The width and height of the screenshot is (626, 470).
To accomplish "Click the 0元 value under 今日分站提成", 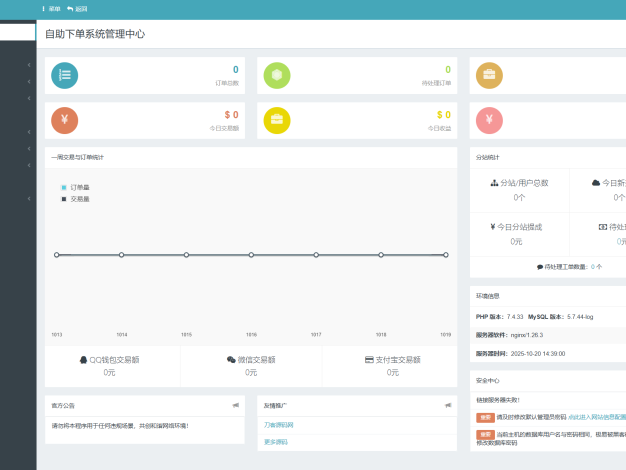I will coord(516,242).
